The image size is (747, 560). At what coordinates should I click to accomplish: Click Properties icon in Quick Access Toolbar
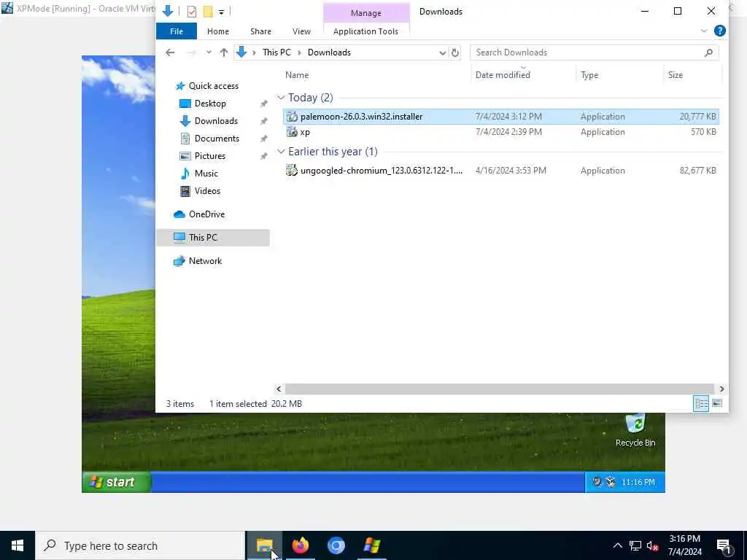(x=192, y=12)
